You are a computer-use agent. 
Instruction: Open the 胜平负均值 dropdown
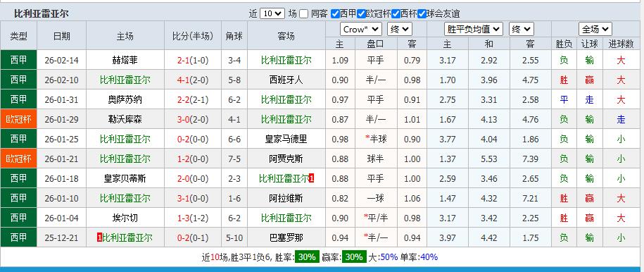[474, 29]
